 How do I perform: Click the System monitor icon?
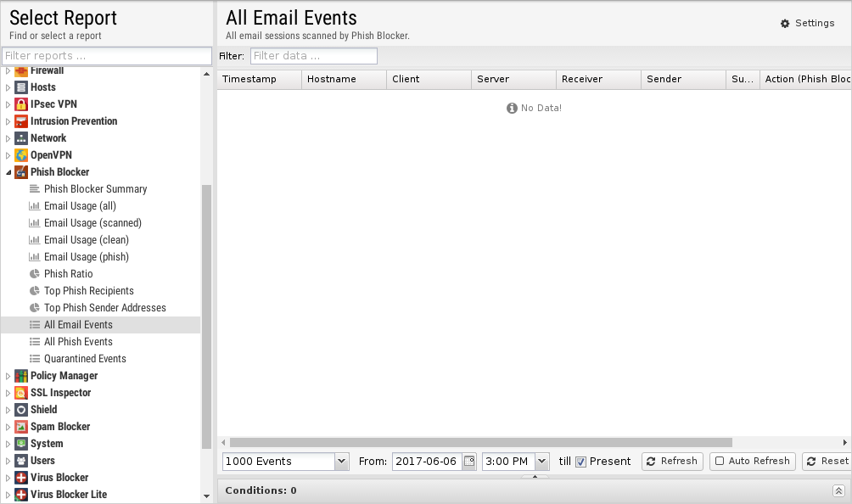coord(20,444)
